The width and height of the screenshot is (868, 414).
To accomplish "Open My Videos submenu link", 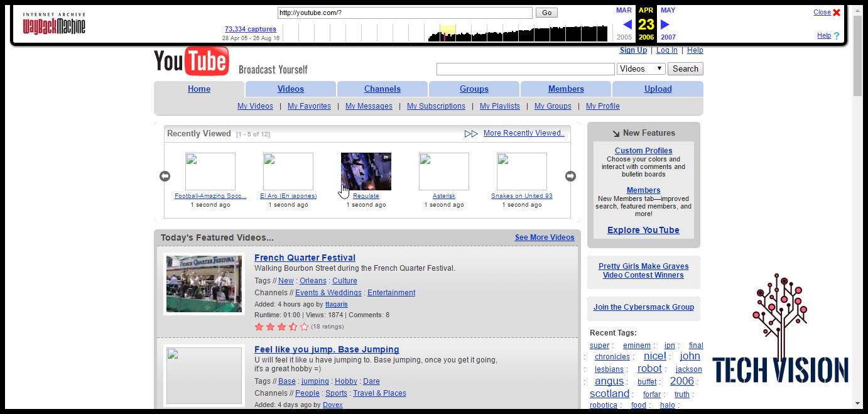I will [255, 106].
